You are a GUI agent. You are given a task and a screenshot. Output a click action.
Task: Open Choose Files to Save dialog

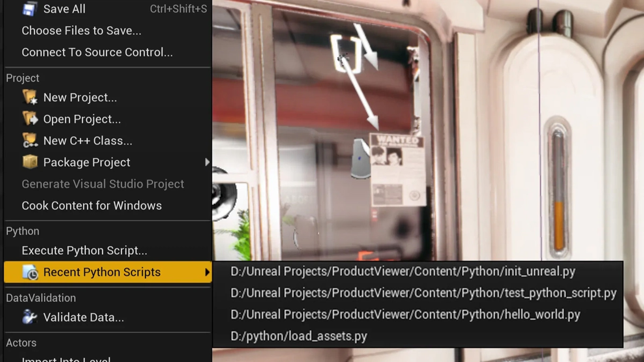pyautogui.click(x=81, y=30)
